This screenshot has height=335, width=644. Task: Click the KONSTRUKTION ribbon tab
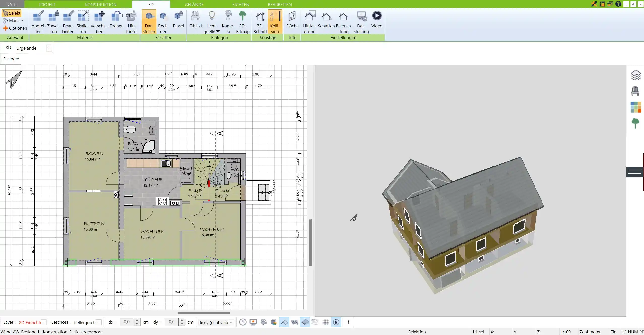click(x=101, y=4)
